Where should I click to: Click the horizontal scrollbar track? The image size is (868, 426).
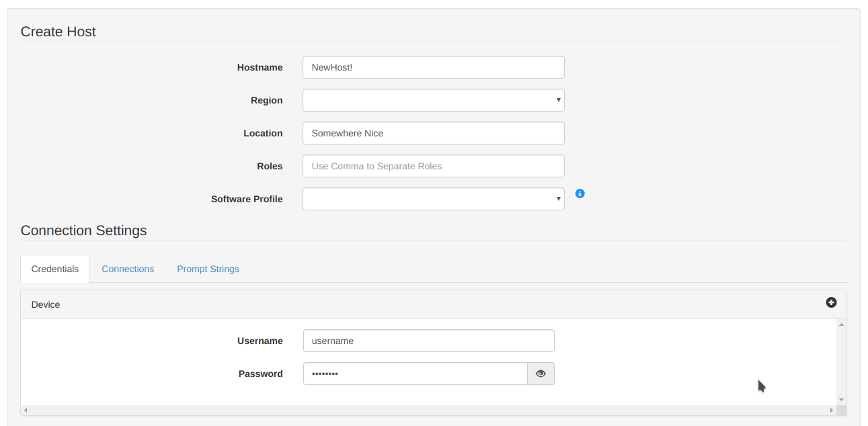[x=428, y=410]
